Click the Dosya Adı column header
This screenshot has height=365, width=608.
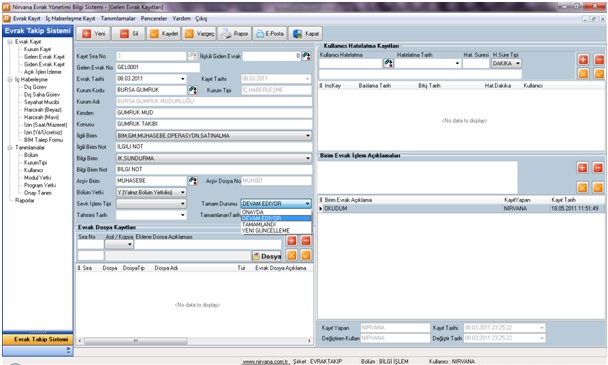166,268
